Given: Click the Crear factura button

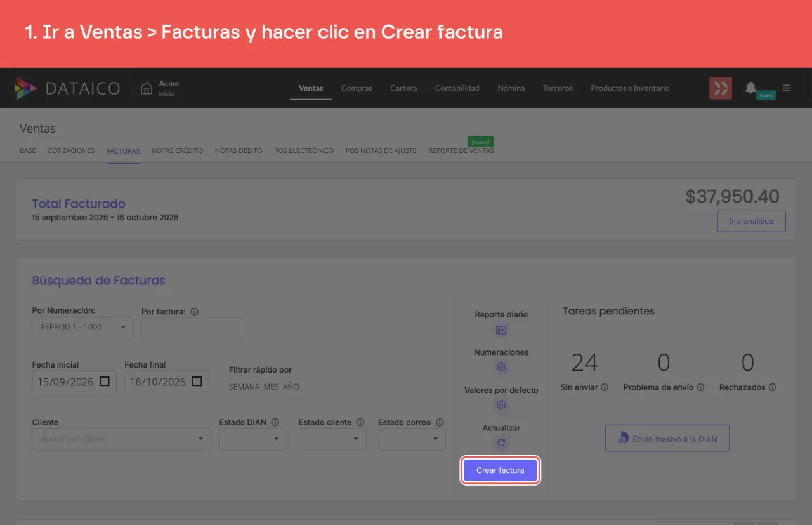Looking at the screenshot, I should (x=501, y=470).
